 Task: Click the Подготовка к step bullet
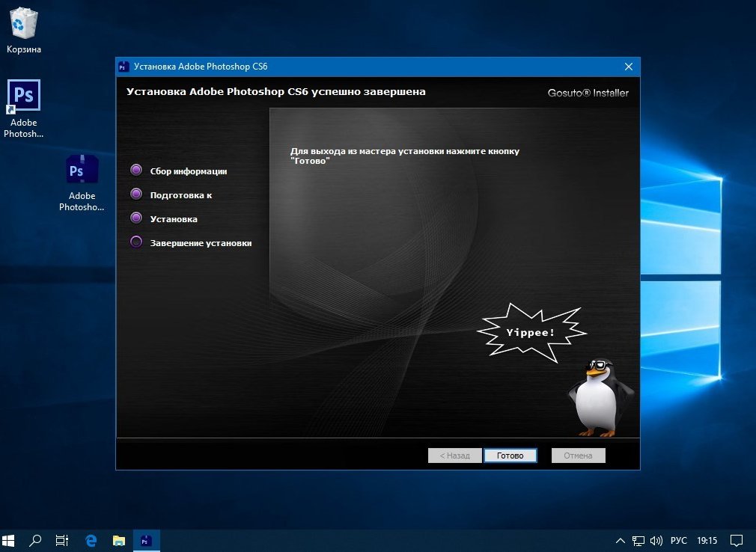136,194
